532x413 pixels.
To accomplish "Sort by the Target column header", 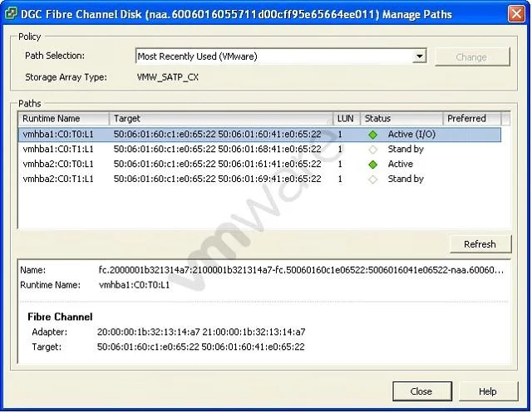I will pyautogui.click(x=221, y=119).
